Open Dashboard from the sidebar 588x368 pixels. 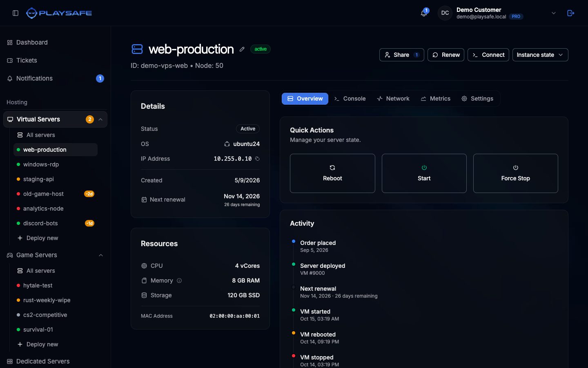tap(55, 43)
